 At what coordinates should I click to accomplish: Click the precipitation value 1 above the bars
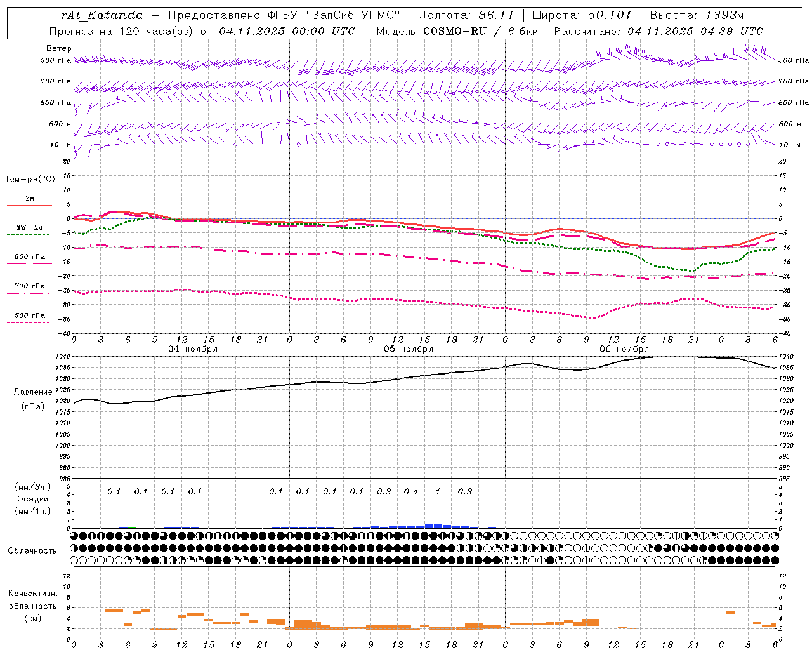(438, 491)
